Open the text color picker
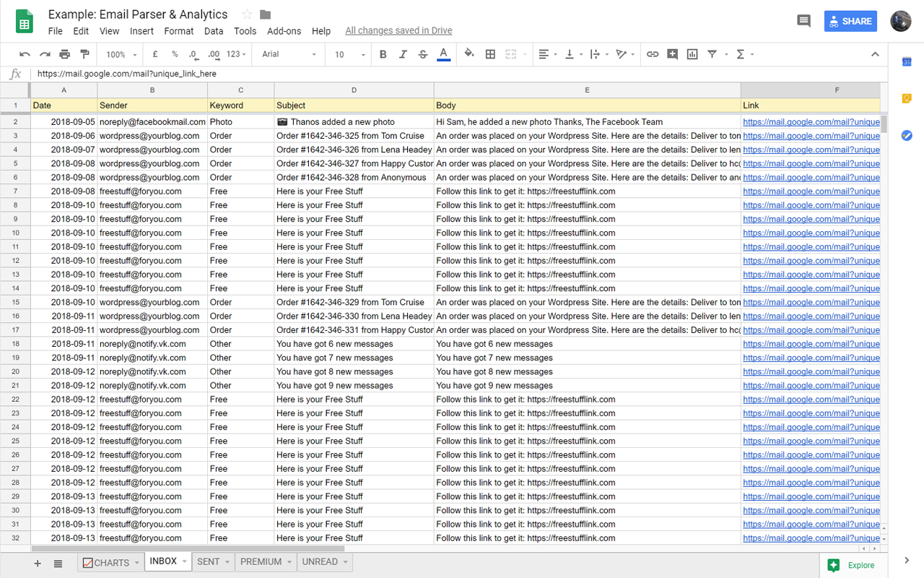Viewport: 924px width, 578px height. (x=443, y=54)
